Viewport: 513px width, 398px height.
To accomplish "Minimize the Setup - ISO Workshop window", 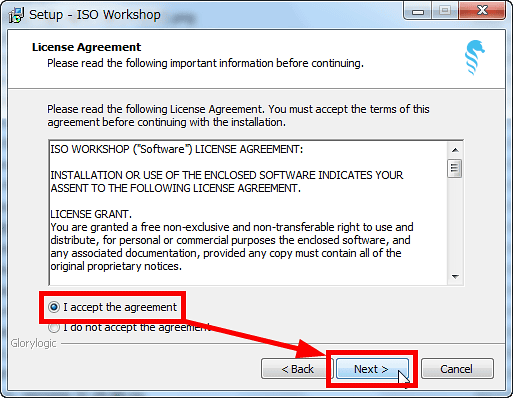I will [417, 11].
